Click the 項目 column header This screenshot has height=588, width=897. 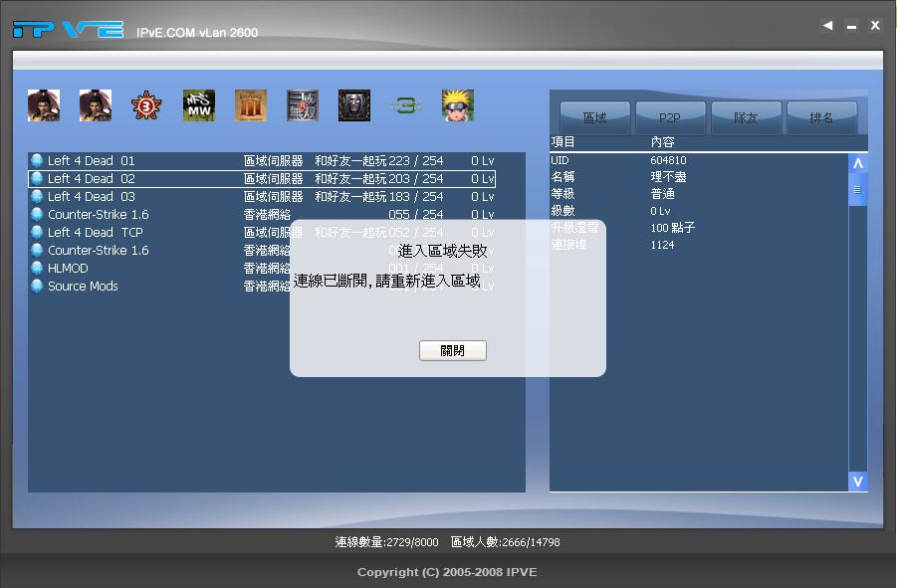coord(562,141)
